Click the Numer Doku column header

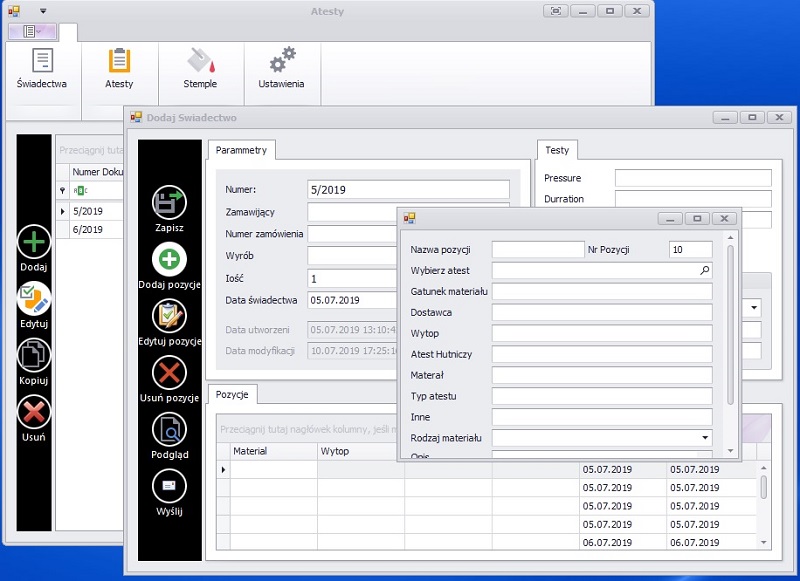[x=96, y=172]
